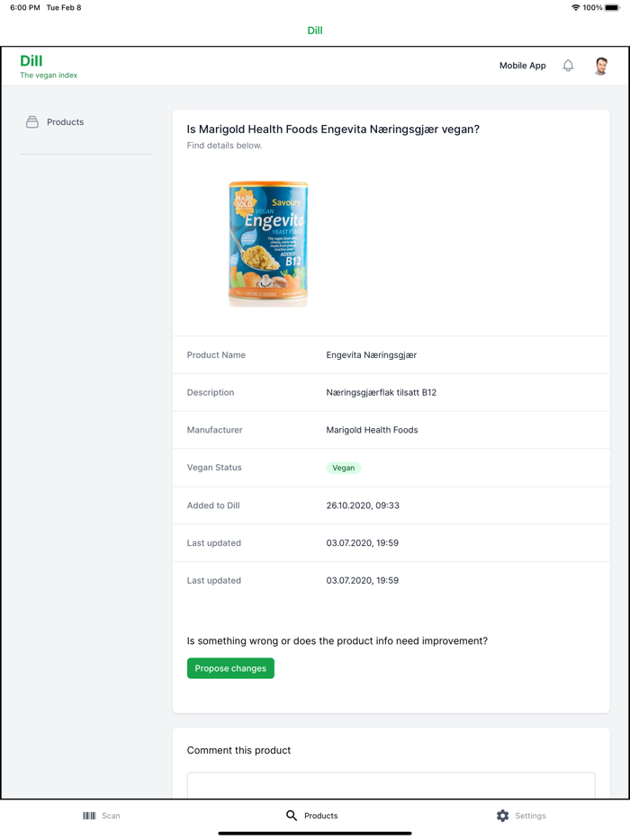Click the notification bell icon
630x840 pixels.
(x=568, y=66)
